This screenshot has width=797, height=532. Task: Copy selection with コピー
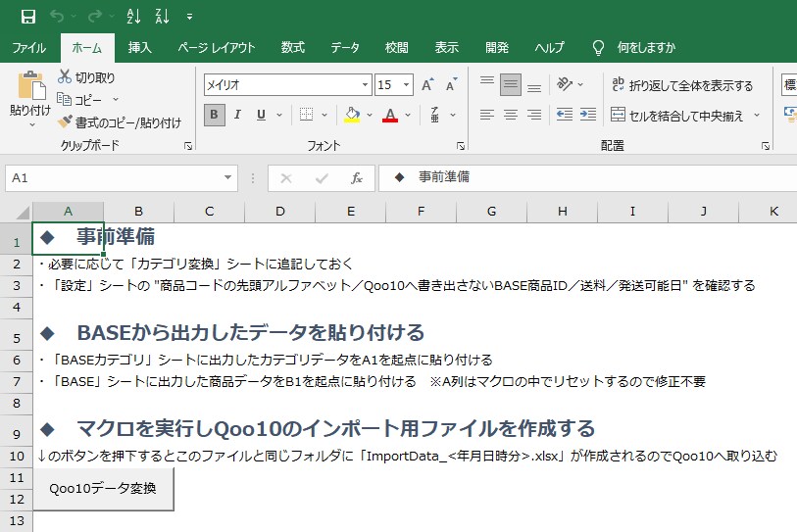coord(79,99)
